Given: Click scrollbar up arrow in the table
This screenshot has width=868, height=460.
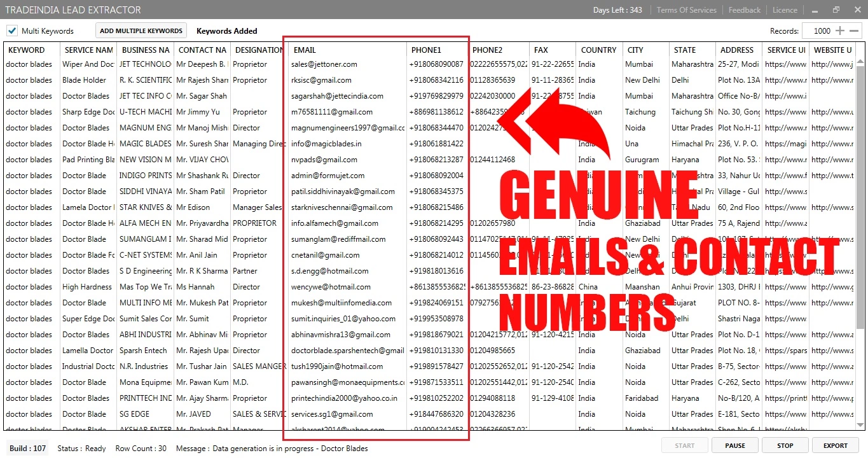Looking at the screenshot, I should (860, 62).
